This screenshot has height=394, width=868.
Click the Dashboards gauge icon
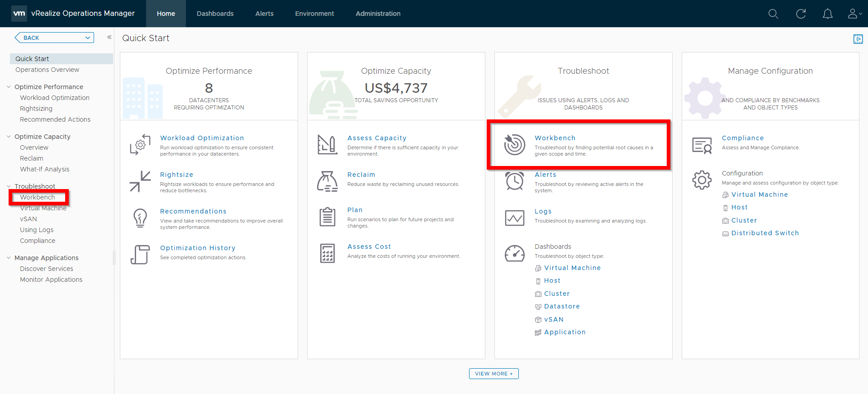[515, 253]
